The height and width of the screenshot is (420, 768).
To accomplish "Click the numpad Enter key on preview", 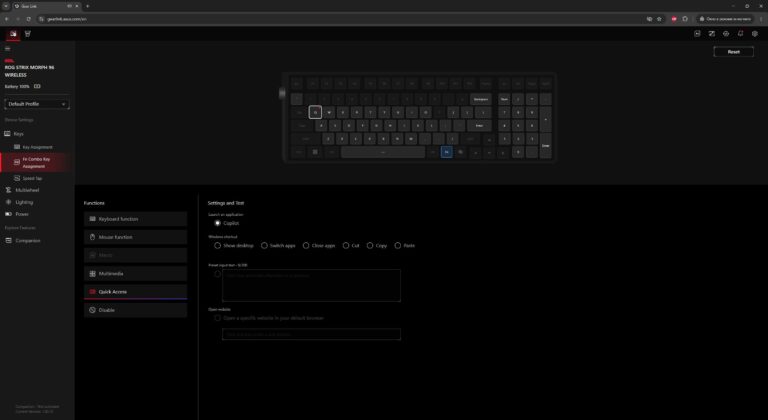I will point(545,146).
